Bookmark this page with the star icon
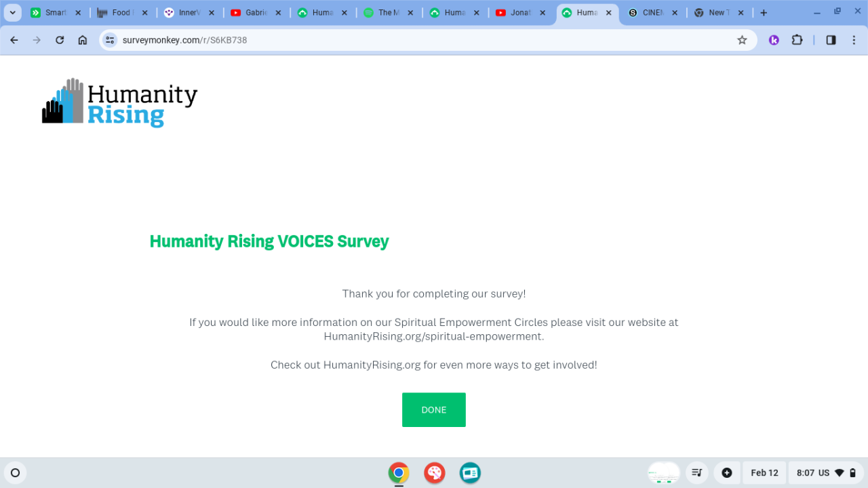This screenshot has width=868, height=488. point(742,40)
